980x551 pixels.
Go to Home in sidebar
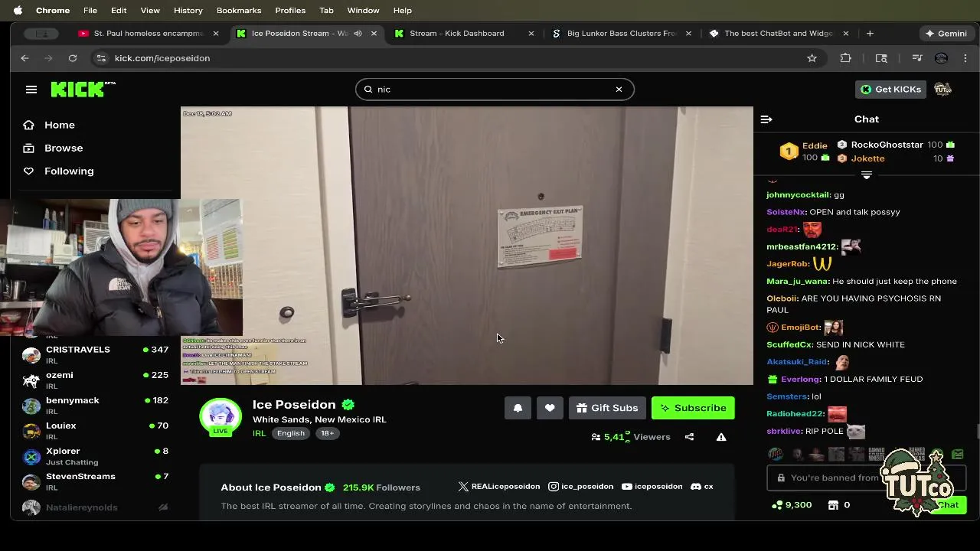(x=59, y=125)
